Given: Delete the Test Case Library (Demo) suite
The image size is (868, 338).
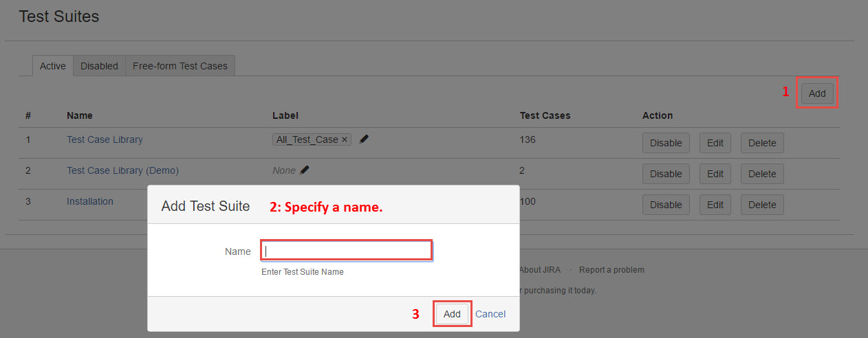Looking at the screenshot, I should coord(762,174).
